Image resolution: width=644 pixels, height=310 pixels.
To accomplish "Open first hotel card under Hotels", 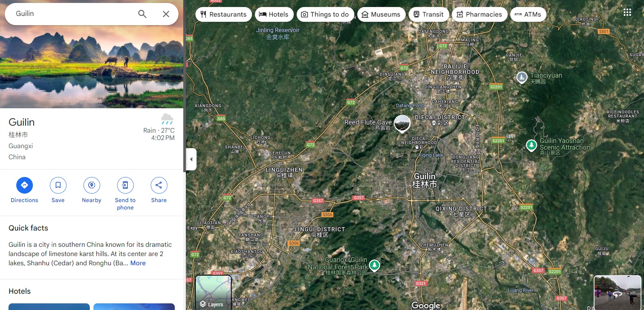I will [x=49, y=307].
